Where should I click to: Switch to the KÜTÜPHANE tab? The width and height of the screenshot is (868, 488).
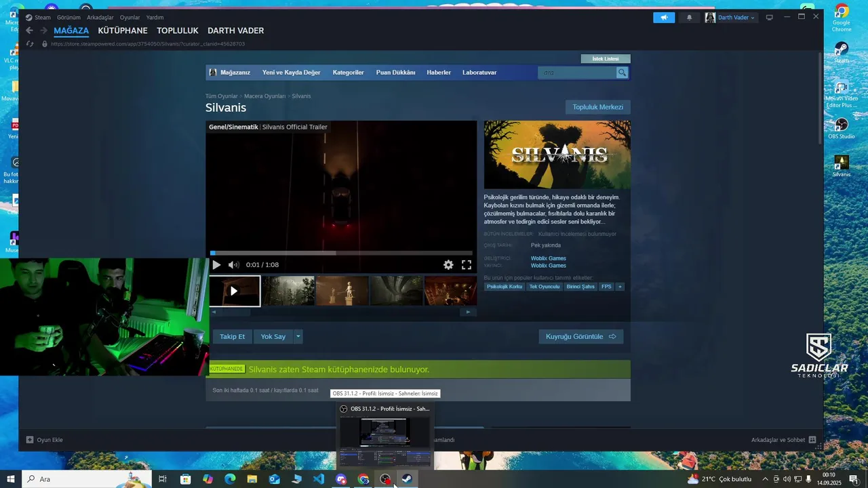(123, 30)
